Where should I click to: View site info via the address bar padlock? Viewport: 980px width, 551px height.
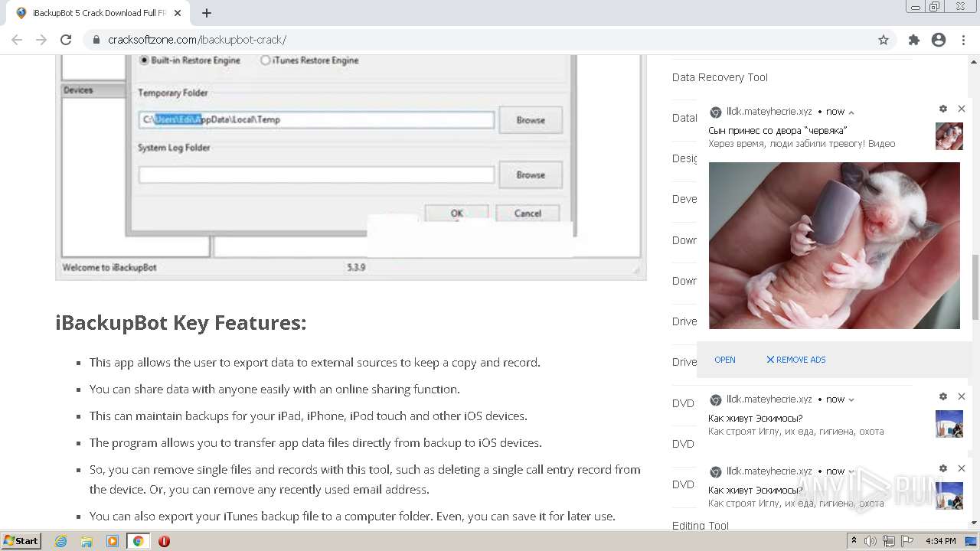pyautogui.click(x=96, y=40)
